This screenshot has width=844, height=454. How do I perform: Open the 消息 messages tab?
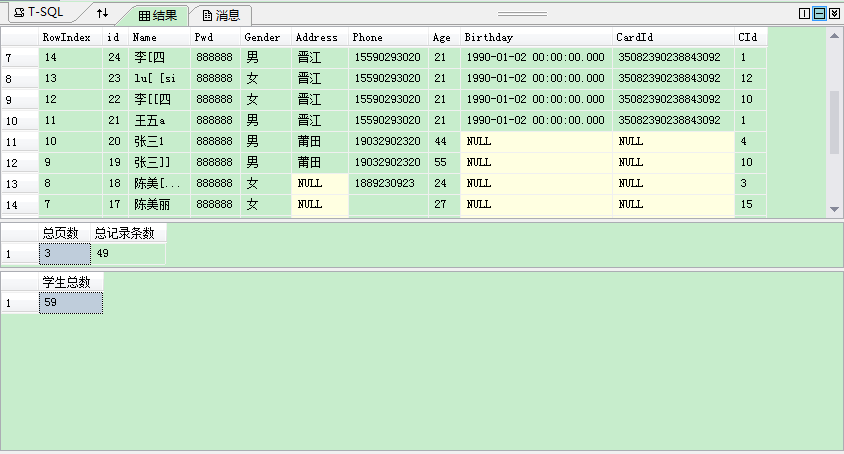coord(221,16)
